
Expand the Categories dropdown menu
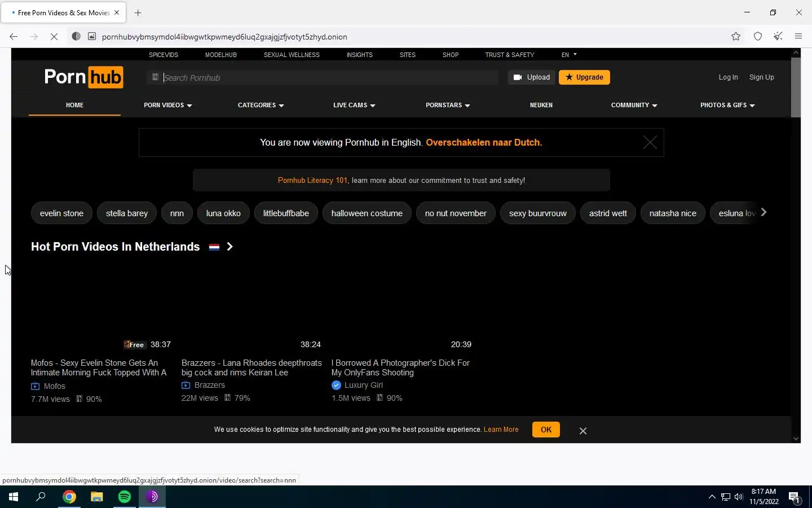pyautogui.click(x=261, y=105)
